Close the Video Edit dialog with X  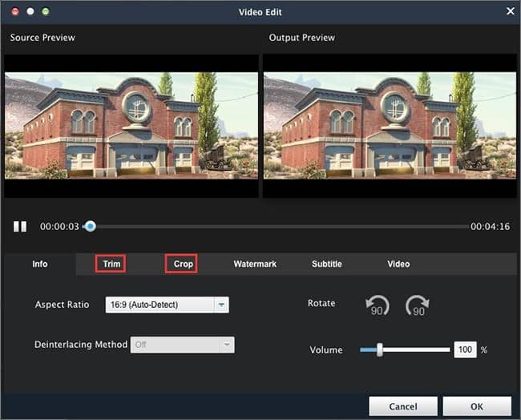511,11
